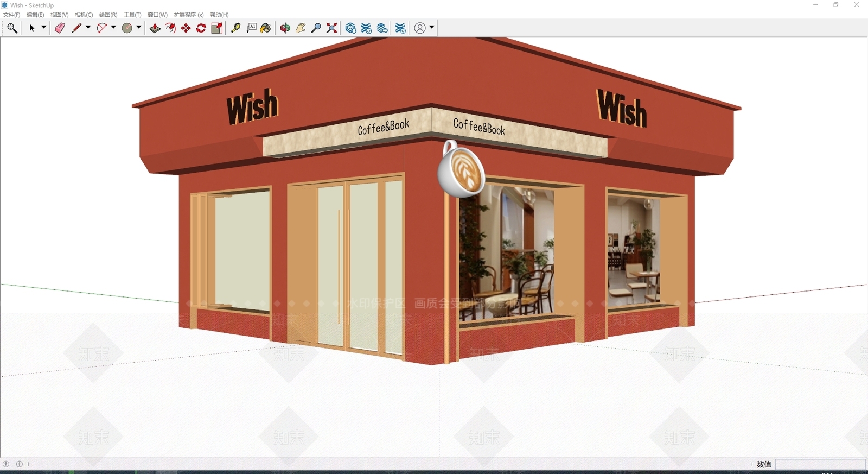Open the 3D Warehouse icon
The image size is (868, 474).
point(351,28)
